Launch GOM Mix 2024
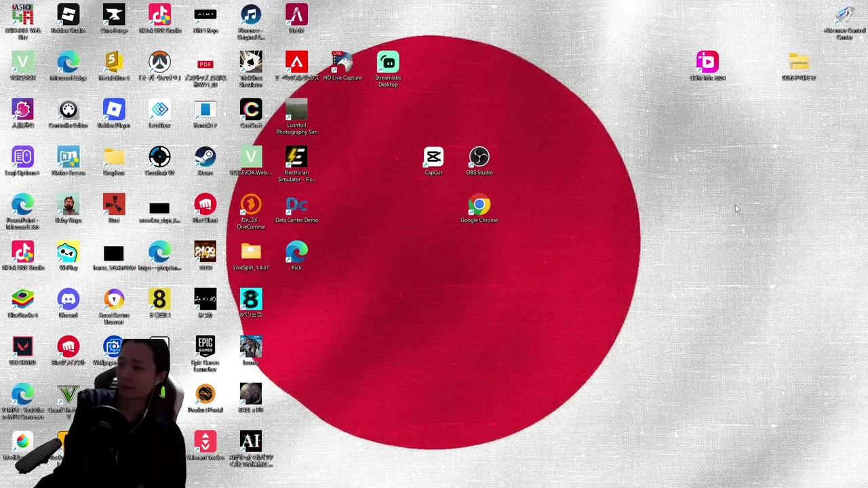This screenshot has height=488, width=868. point(707,62)
